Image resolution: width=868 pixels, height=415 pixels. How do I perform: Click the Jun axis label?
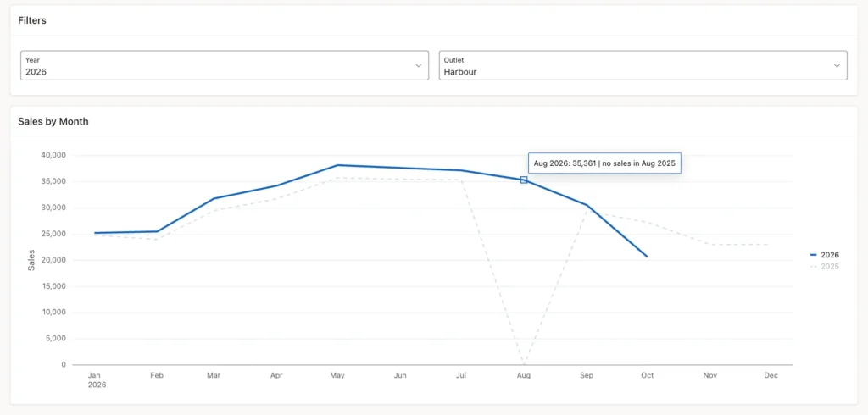pyautogui.click(x=400, y=375)
